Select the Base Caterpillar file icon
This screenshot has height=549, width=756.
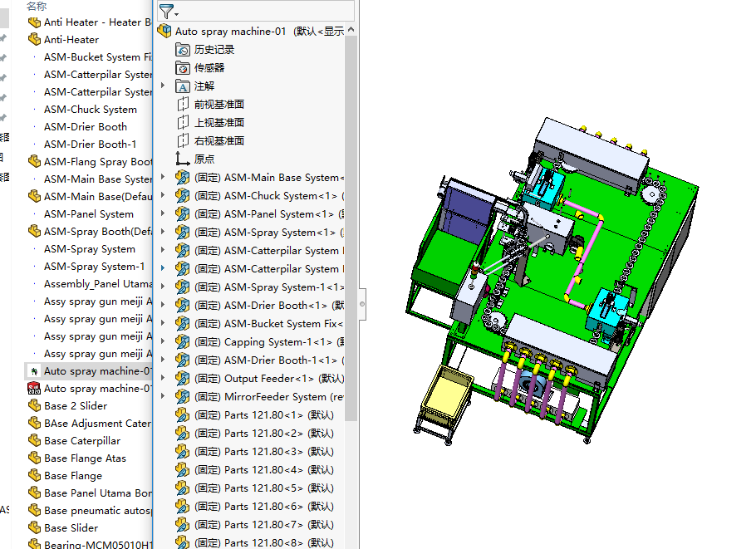34,441
